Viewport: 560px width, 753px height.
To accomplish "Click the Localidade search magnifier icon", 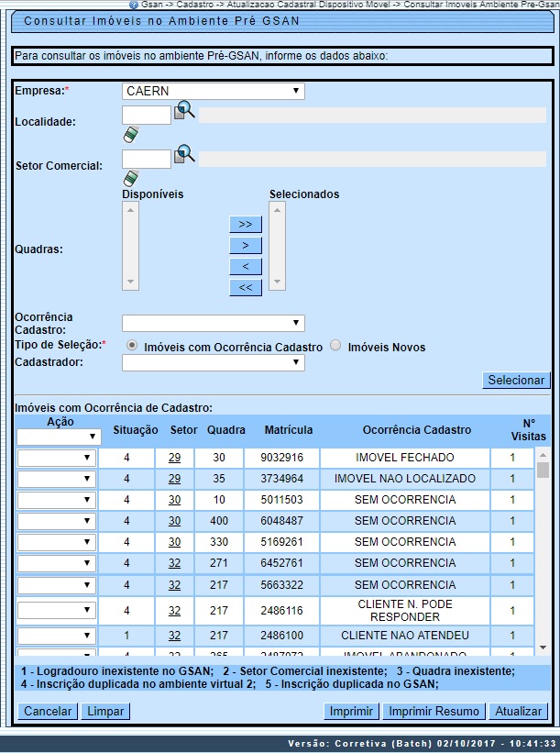I will pos(185,112).
